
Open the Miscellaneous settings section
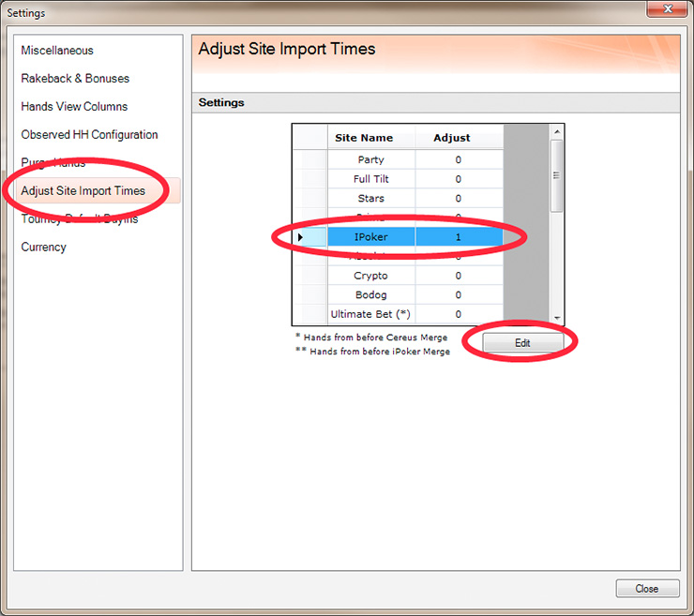(57, 51)
